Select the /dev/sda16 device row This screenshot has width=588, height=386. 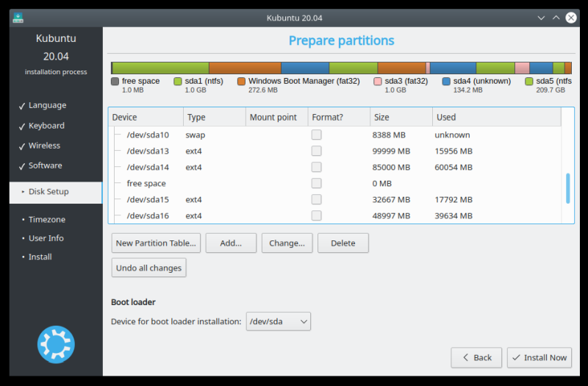(x=335, y=215)
